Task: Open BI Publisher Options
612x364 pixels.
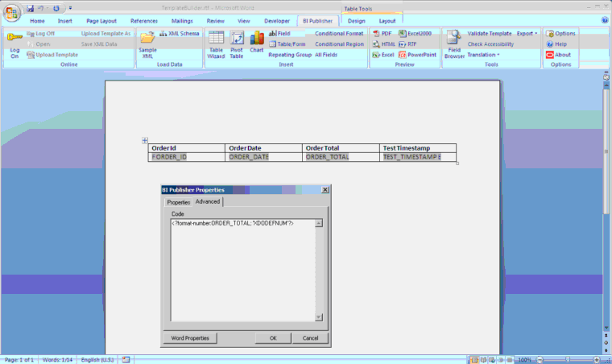Action: [560, 34]
